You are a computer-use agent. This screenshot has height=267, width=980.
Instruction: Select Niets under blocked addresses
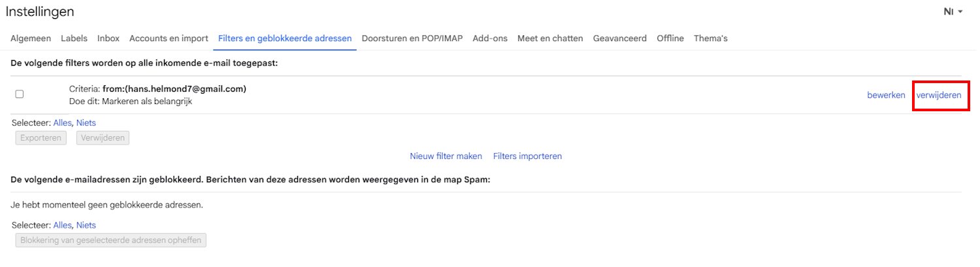86,225
